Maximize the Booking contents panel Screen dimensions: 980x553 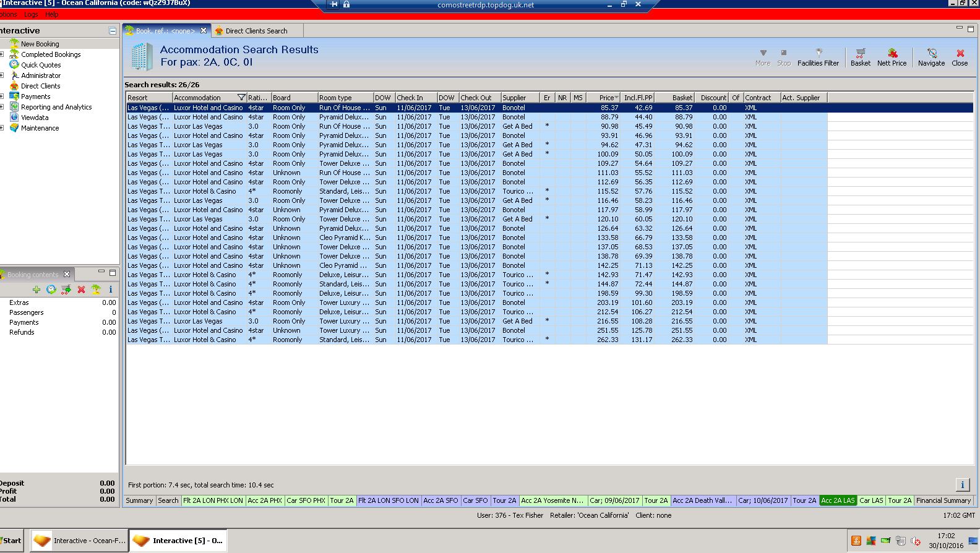click(113, 272)
